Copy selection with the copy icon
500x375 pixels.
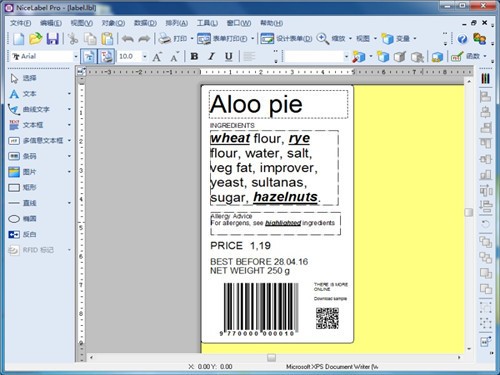coord(90,39)
